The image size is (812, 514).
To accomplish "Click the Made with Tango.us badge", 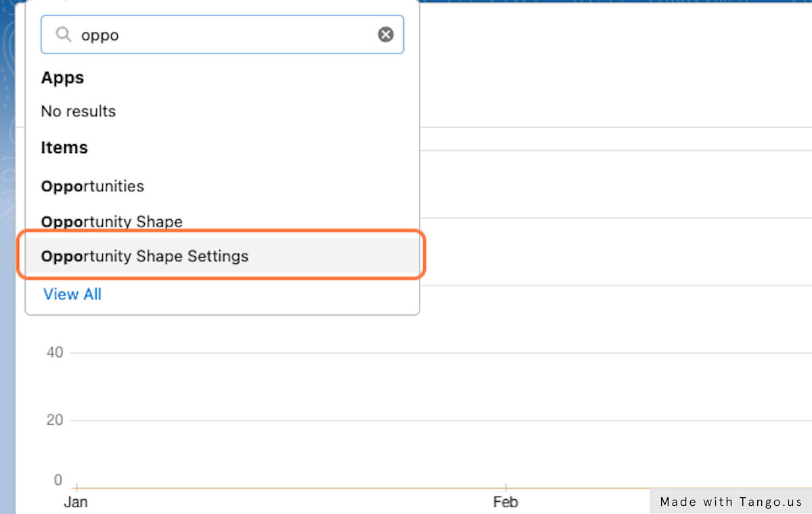I will [731, 502].
